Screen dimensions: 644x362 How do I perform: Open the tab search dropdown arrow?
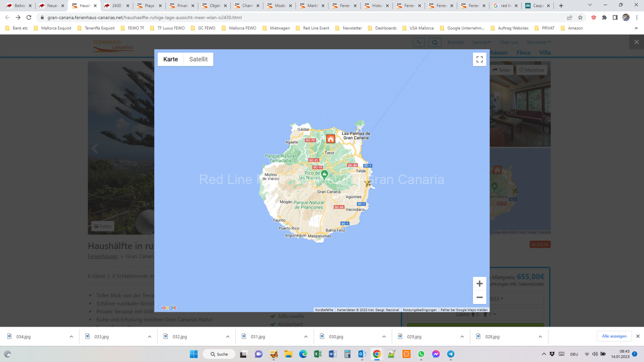pyautogui.click(x=590, y=5)
